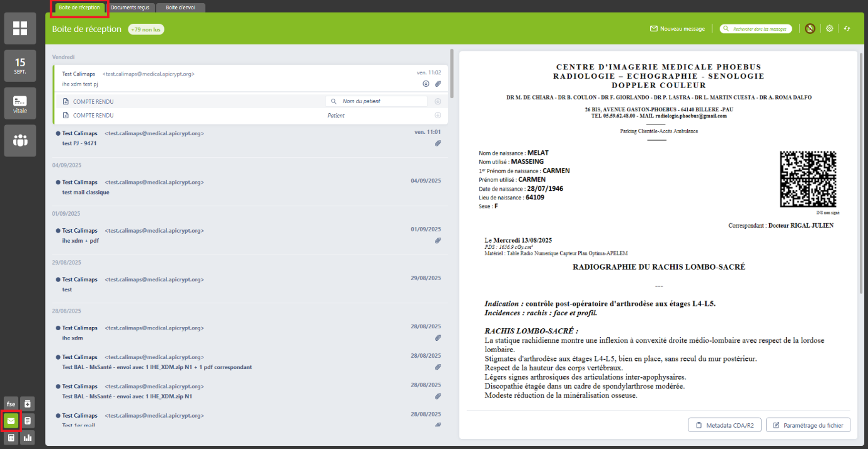Click the Nouveau message button
Image resolution: width=868 pixels, height=449 pixels.
click(x=677, y=29)
